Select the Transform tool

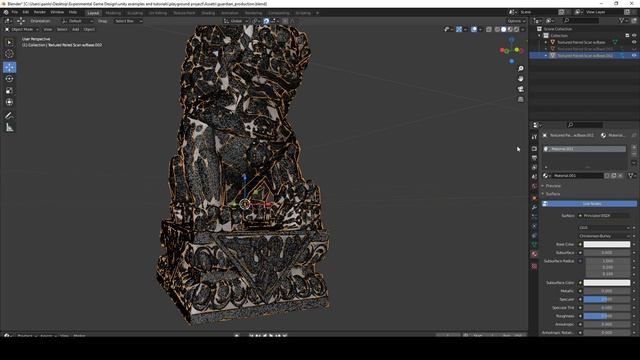click(x=9, y=102)
